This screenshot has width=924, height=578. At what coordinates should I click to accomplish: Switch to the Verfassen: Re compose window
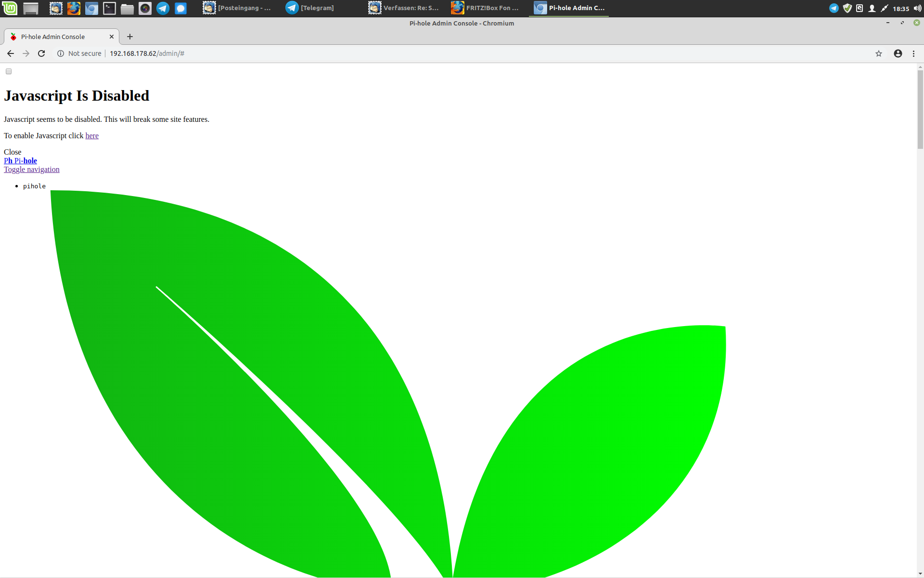point(403,8)
